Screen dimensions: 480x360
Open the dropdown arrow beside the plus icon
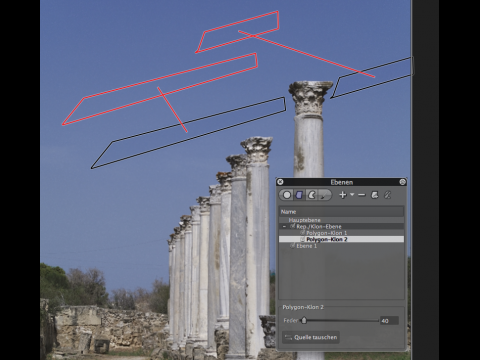[352, 195]
